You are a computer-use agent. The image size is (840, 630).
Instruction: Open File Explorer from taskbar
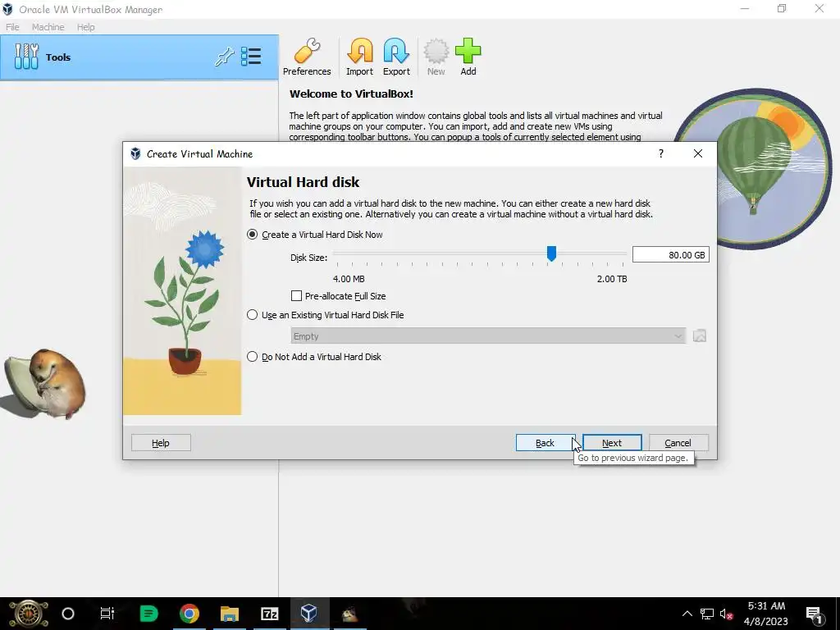230,614
